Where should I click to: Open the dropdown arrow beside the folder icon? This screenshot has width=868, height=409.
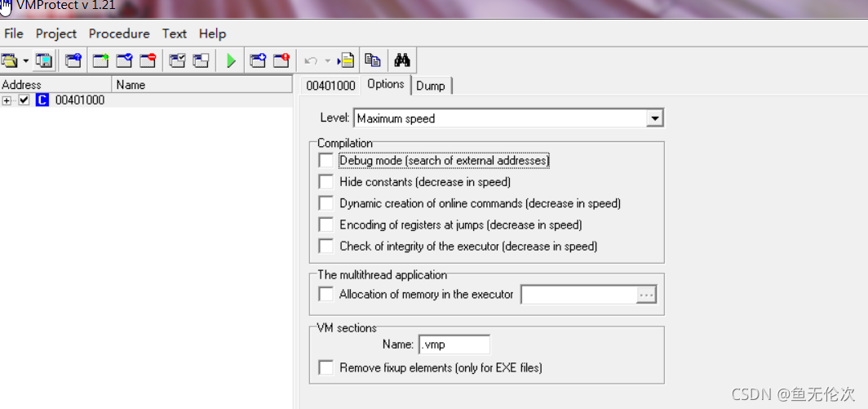click(x=25, y=61)
